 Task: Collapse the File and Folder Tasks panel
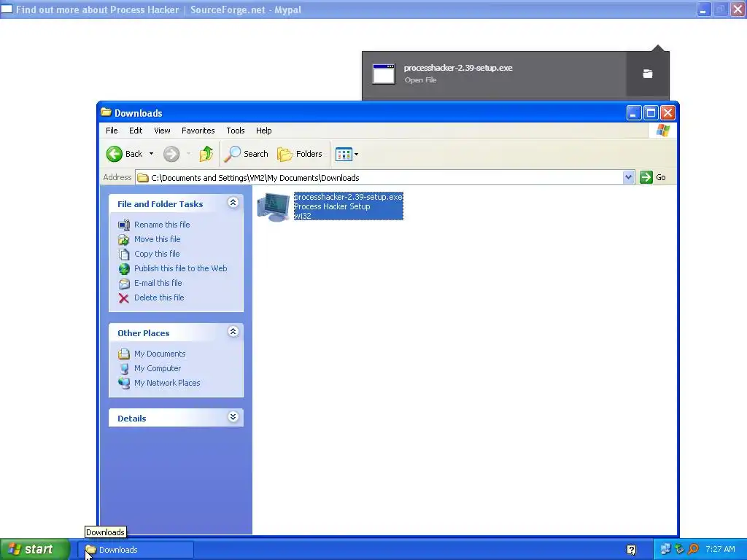coord(233,203)
